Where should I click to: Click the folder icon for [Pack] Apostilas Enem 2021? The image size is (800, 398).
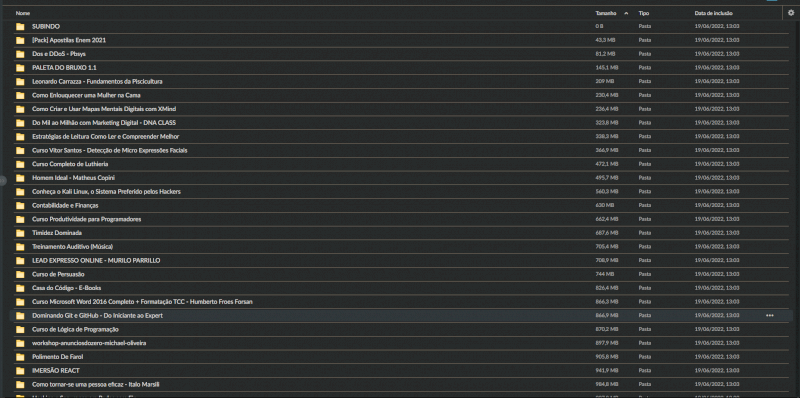pos(20,40)
